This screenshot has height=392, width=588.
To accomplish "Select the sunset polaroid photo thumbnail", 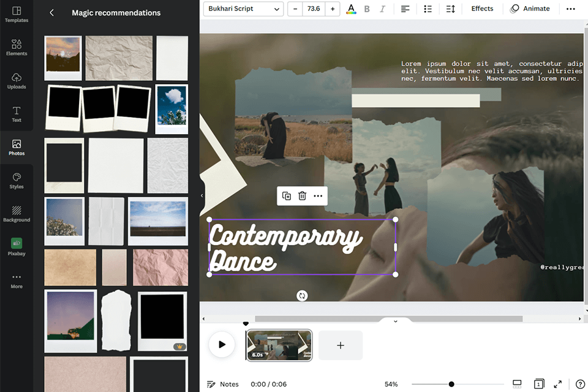I will (x=63, y=58).
